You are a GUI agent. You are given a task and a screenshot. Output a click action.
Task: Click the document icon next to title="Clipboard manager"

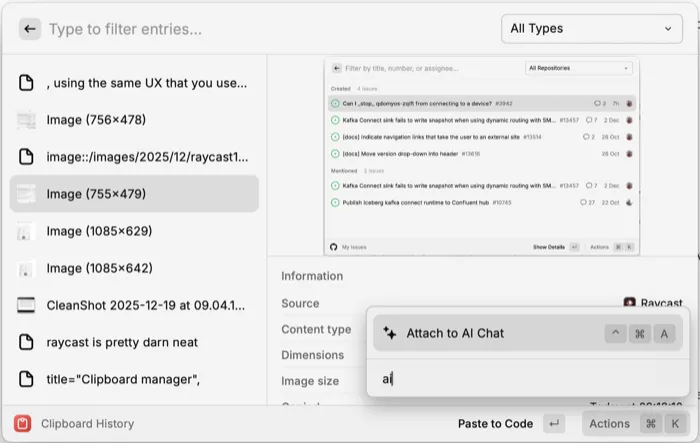(x=27, y=379)
